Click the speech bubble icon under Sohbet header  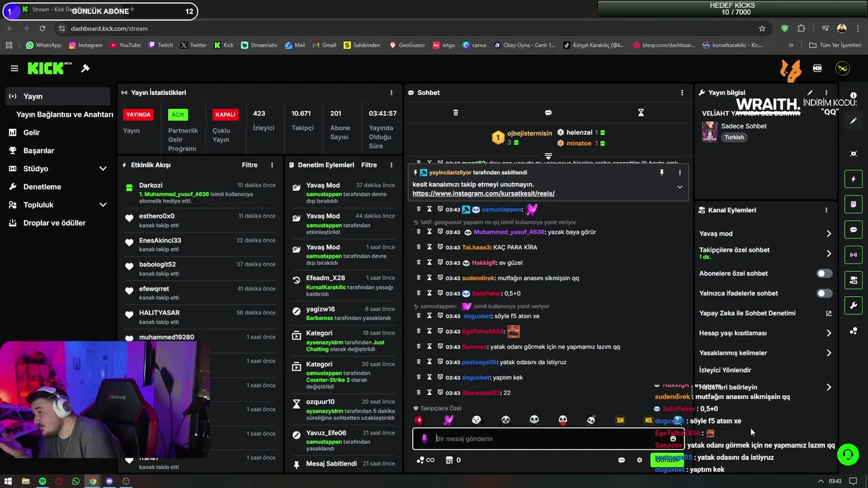click(548, 113)
